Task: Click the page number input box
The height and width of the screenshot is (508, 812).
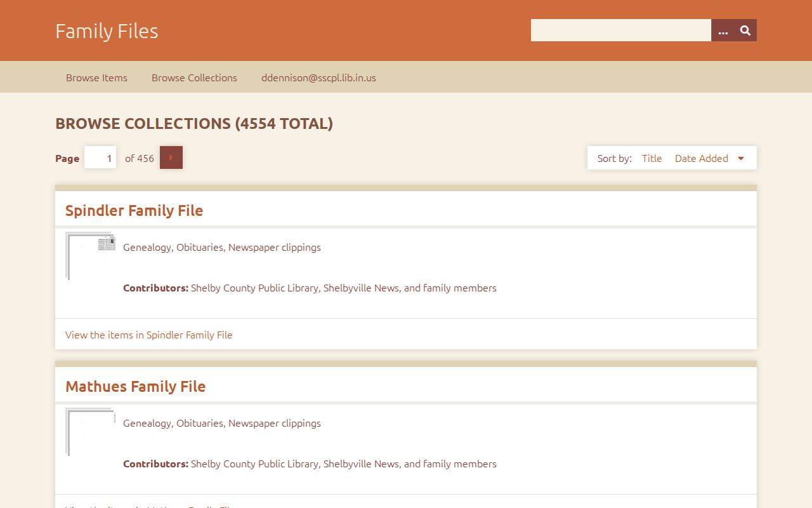Action: coord(100,158)
